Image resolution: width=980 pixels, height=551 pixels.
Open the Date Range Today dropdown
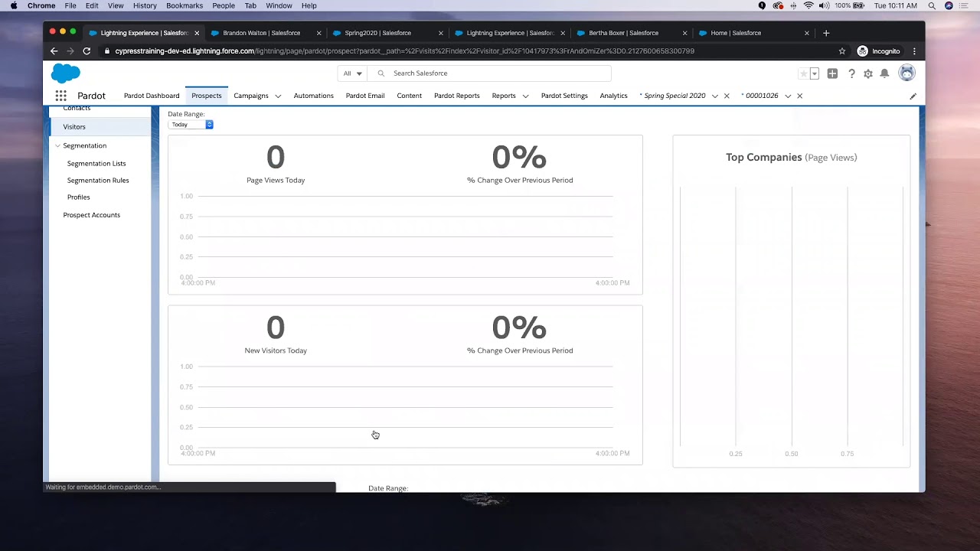point(191,124)
